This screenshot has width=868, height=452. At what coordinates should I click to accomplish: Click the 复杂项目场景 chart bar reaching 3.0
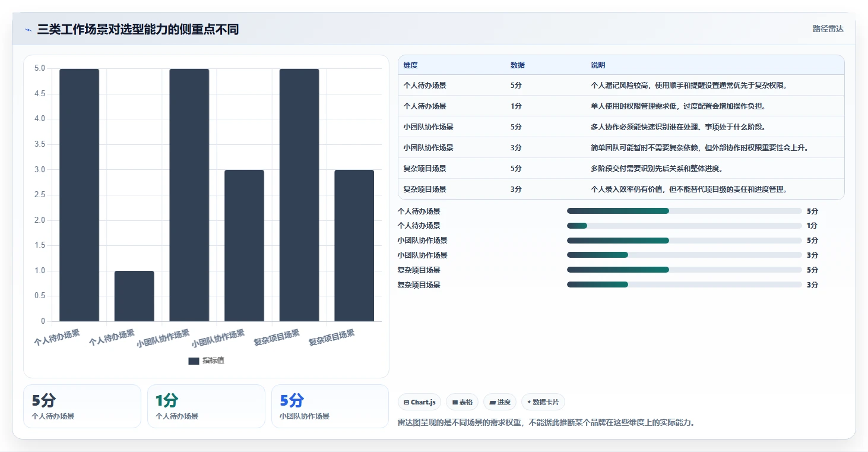[354, 245]
